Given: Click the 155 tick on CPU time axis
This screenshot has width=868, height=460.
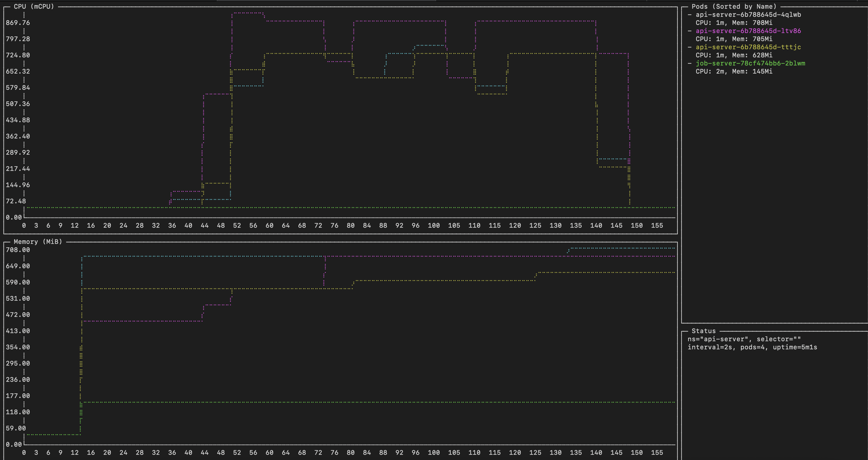Looking at the screenshot, I should [x=657, y=225].
